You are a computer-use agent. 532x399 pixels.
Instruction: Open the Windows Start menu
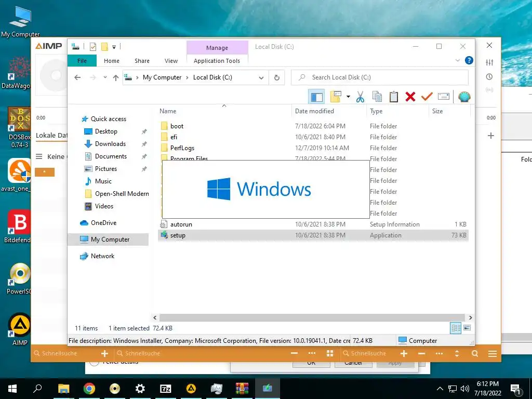12,389
